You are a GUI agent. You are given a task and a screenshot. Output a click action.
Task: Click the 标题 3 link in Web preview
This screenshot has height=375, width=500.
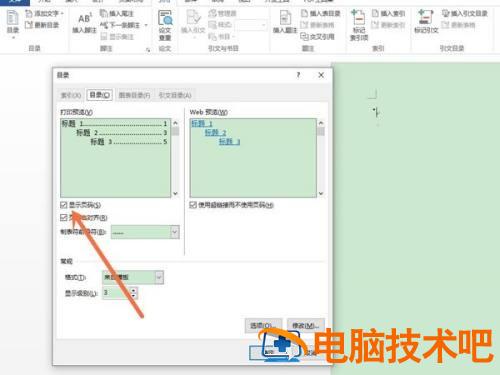[x=229, y=142]
